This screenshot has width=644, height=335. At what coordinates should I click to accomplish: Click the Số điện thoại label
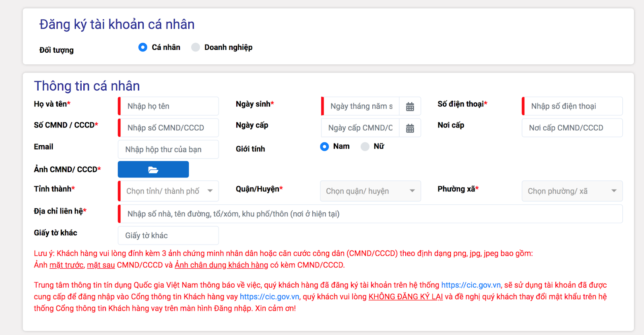pyautogui.click(x=462, y=104)
